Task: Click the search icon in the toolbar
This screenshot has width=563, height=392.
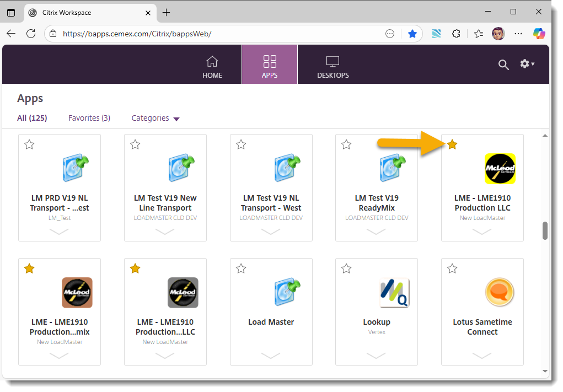Action: coord(503,65)
